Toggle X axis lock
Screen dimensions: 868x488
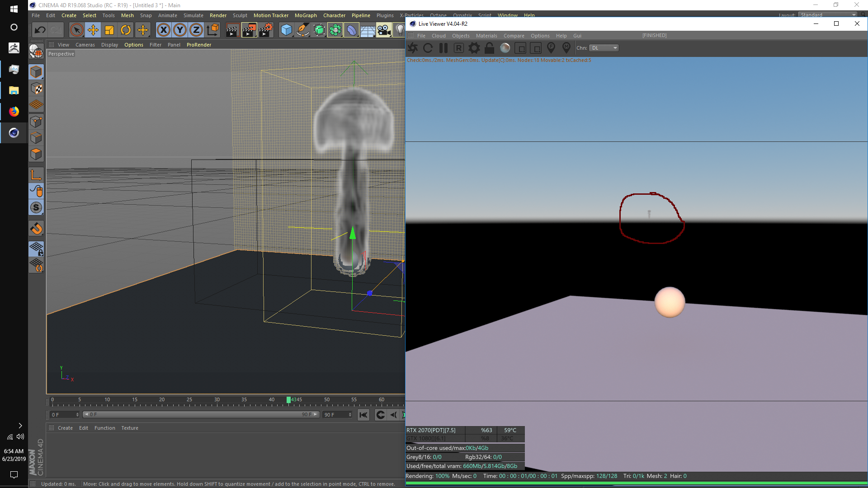164,30
